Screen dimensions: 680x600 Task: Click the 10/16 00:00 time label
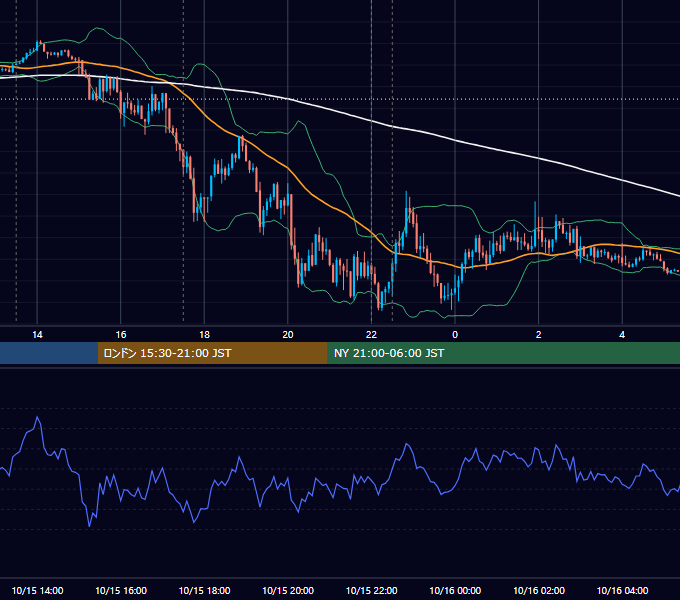pos(455,590)
